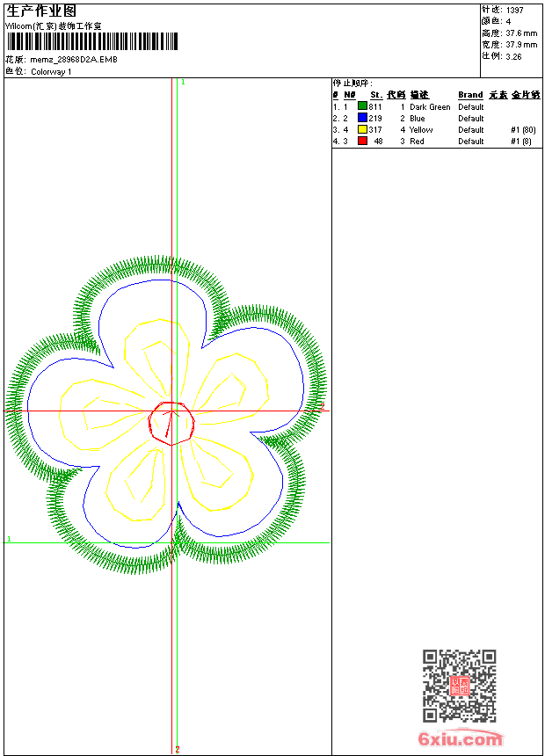Click the stitch count value 1397
This screenshot has height=756, width=545.
click(515, 10)
